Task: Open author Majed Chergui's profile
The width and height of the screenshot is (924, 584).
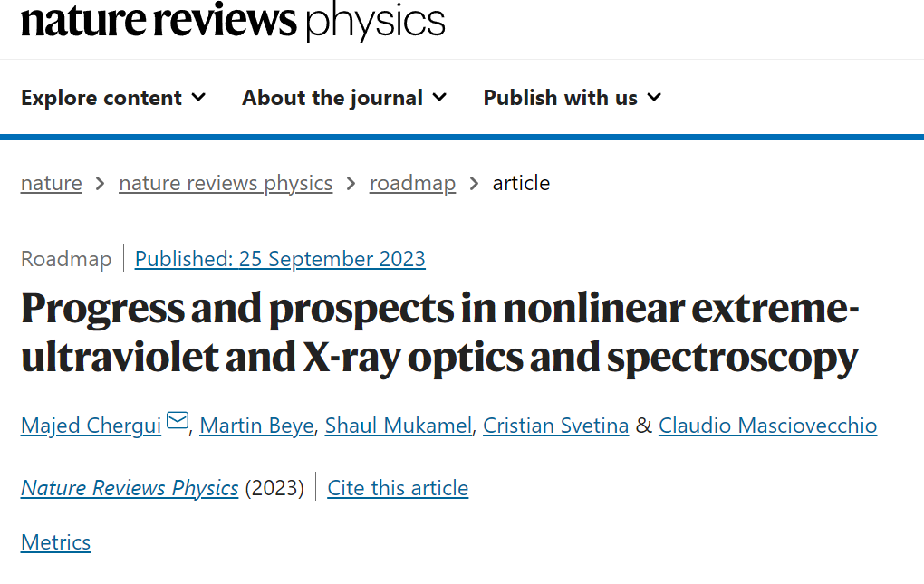Action: tap(91, 426)
